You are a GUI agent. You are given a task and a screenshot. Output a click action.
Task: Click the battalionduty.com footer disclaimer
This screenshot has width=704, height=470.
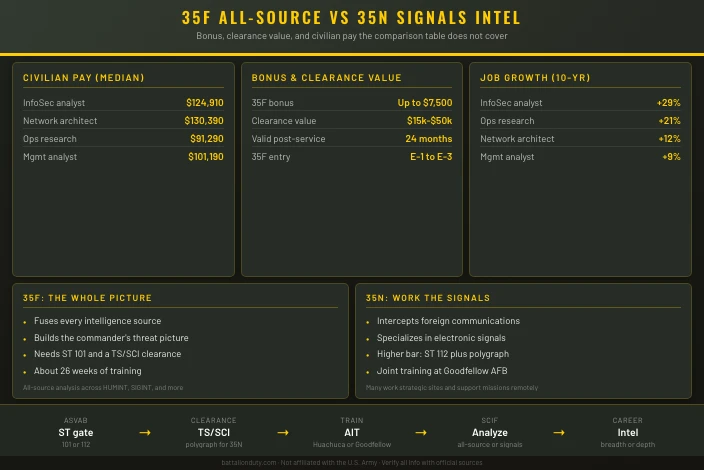pyautogui.click(x=352, y=462)
